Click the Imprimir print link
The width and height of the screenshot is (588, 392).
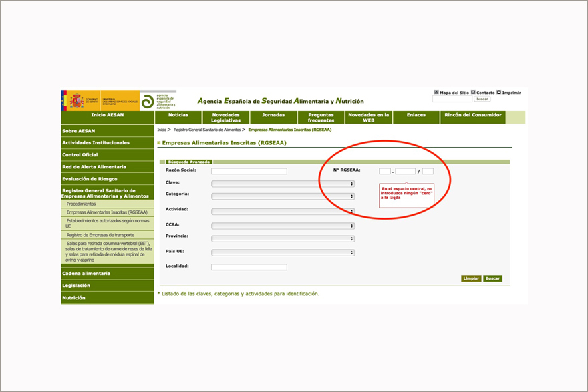[x=511, y=93]
